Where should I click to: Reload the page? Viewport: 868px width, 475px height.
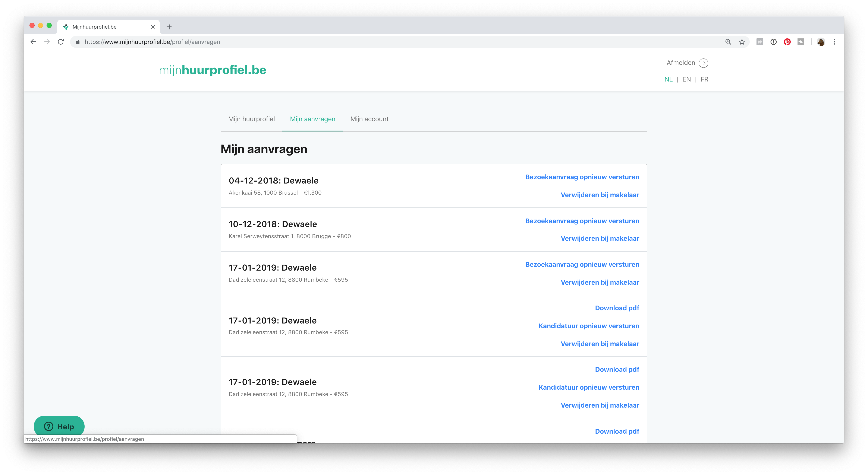[x=61, y=42]
